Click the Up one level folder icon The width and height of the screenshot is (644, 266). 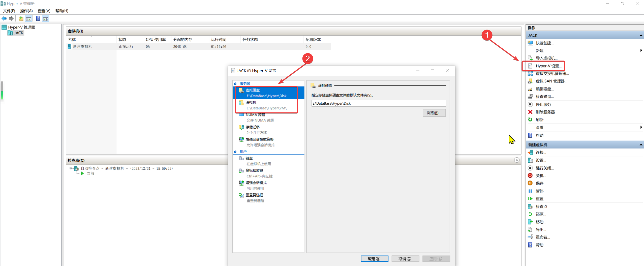pos(21,18)
